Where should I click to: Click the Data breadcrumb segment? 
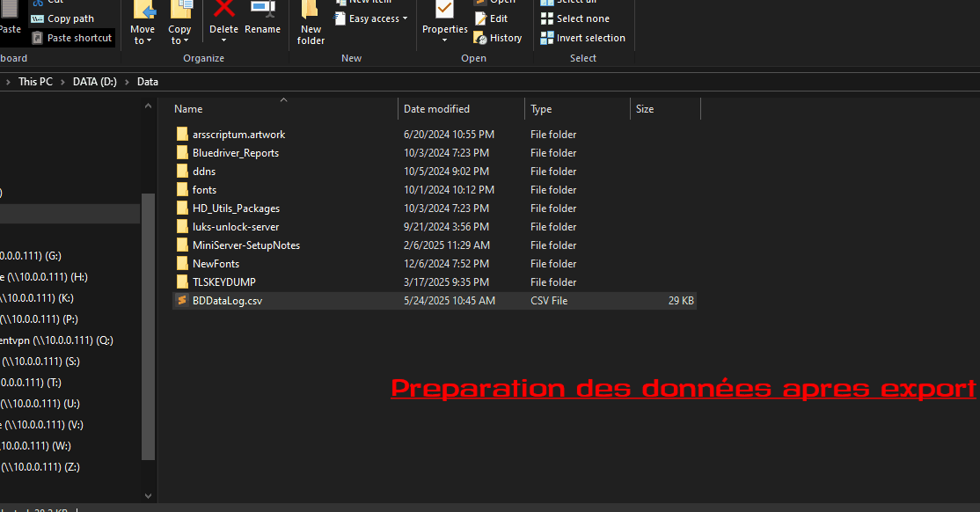click(x=148, y=82)
